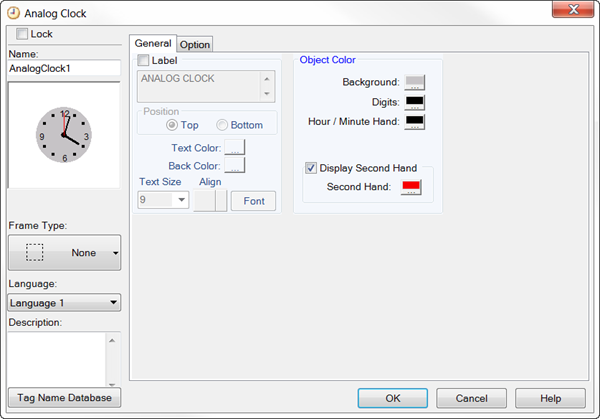This screenshot has height=419, width=600.
Task: Click the left Align button
Action: click(204, 200)
